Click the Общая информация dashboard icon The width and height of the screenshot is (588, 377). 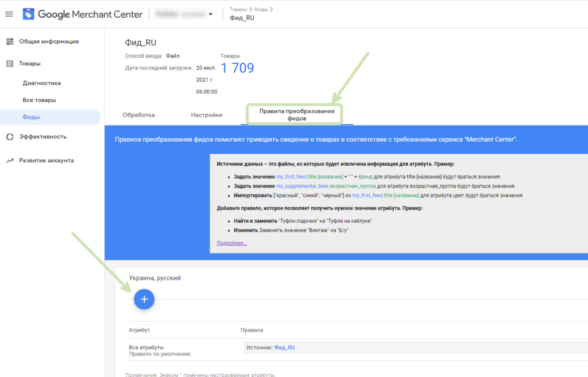point(10,41)
